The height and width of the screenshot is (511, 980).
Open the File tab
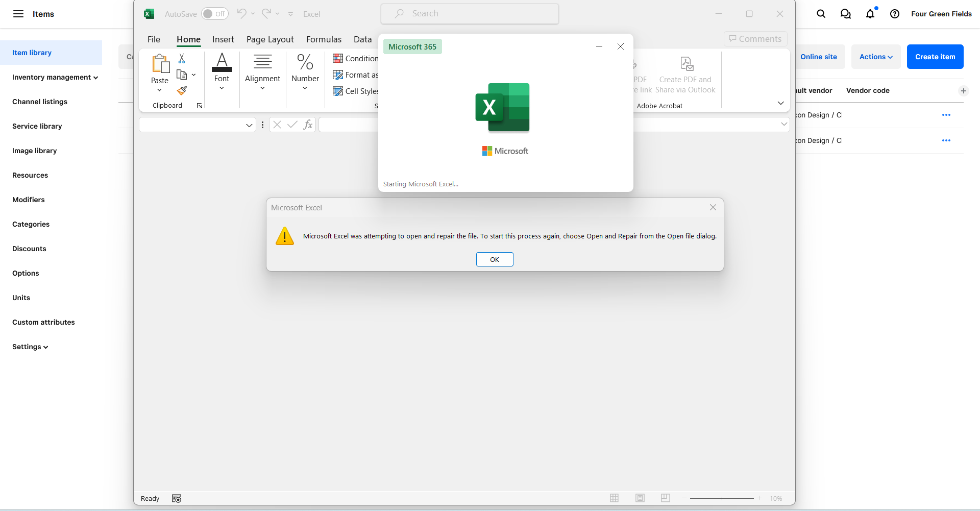(x=154, y=39)
